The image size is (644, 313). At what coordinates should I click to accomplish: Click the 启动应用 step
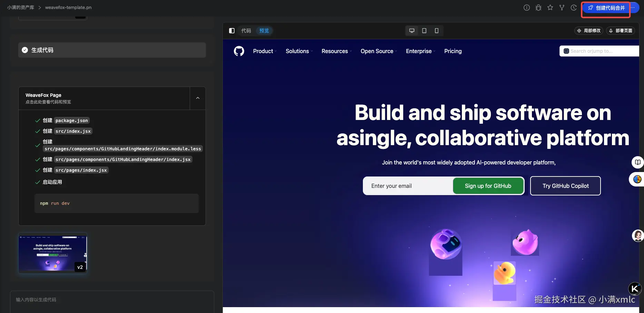coord(52,182)
